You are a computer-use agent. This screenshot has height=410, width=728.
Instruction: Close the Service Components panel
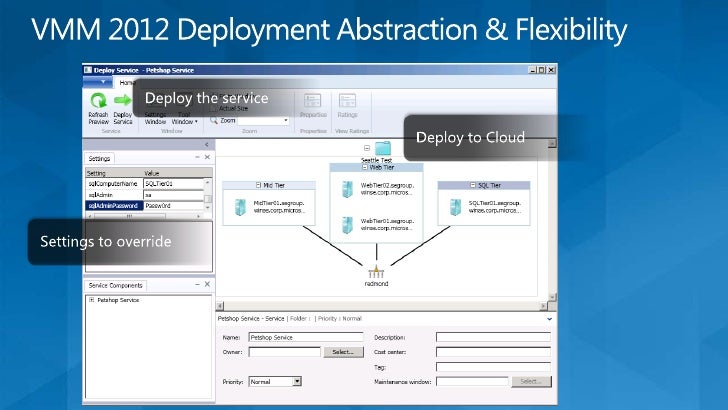click(208, 284)
